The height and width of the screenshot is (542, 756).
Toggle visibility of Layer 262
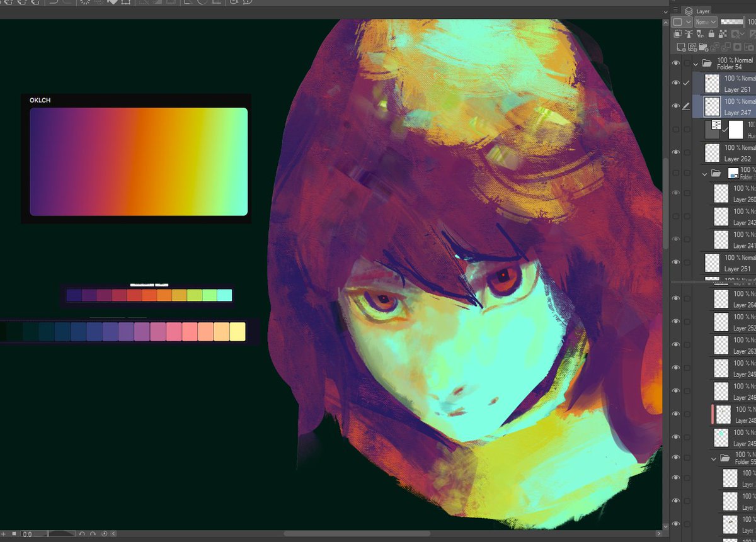[x=676, y=152]
